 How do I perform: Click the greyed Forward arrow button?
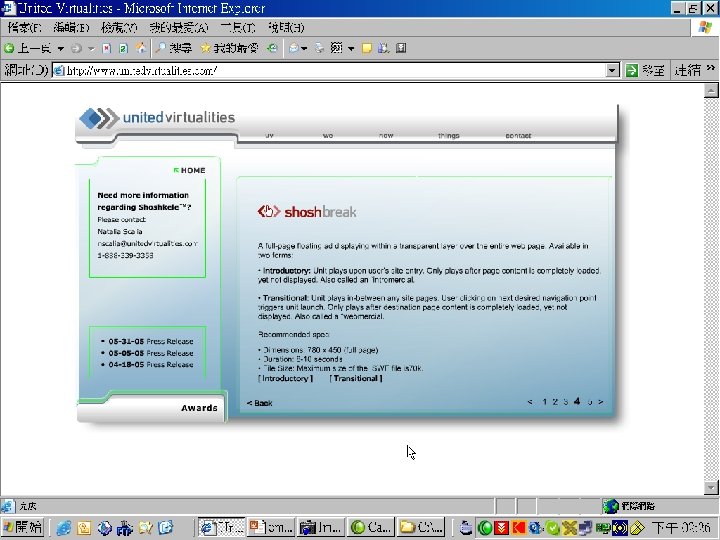point(77,48)
